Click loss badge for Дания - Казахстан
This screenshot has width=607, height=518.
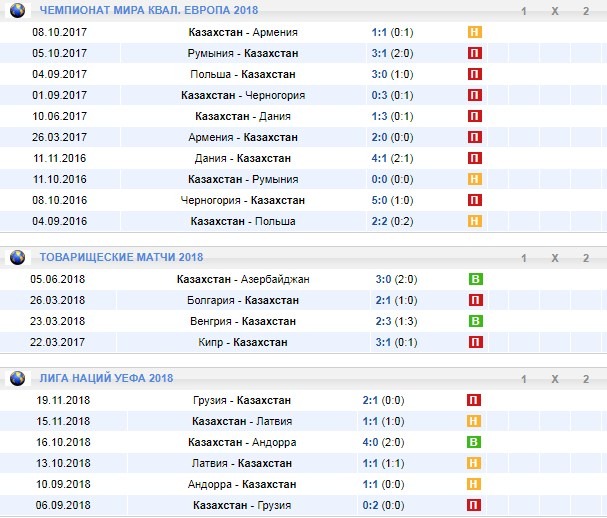coord(475,158)
